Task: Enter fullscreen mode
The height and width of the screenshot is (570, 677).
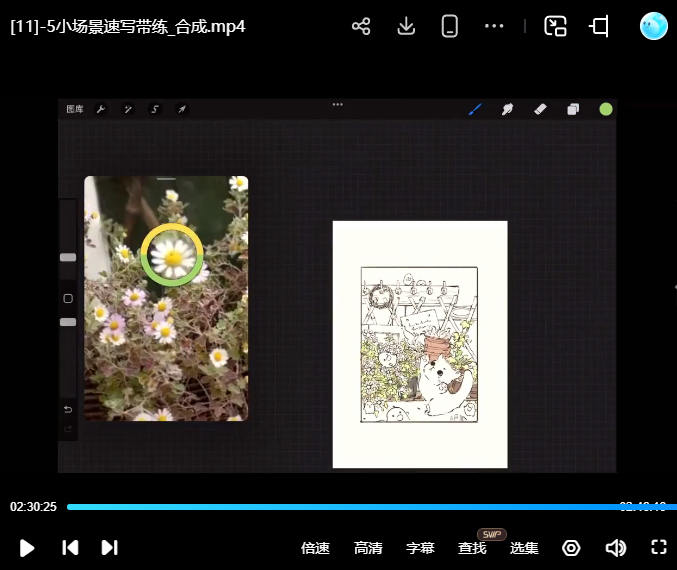Action: point(658,547)
